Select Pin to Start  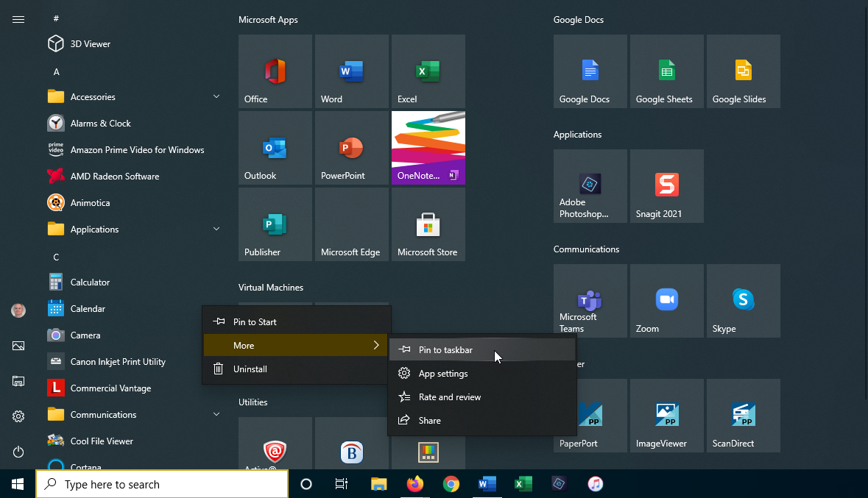pyautogui.click(x=296, y=322)
